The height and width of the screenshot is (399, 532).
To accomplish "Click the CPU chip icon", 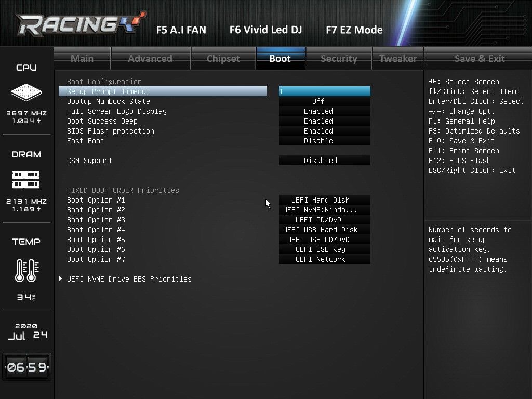I will click(26, 92).
